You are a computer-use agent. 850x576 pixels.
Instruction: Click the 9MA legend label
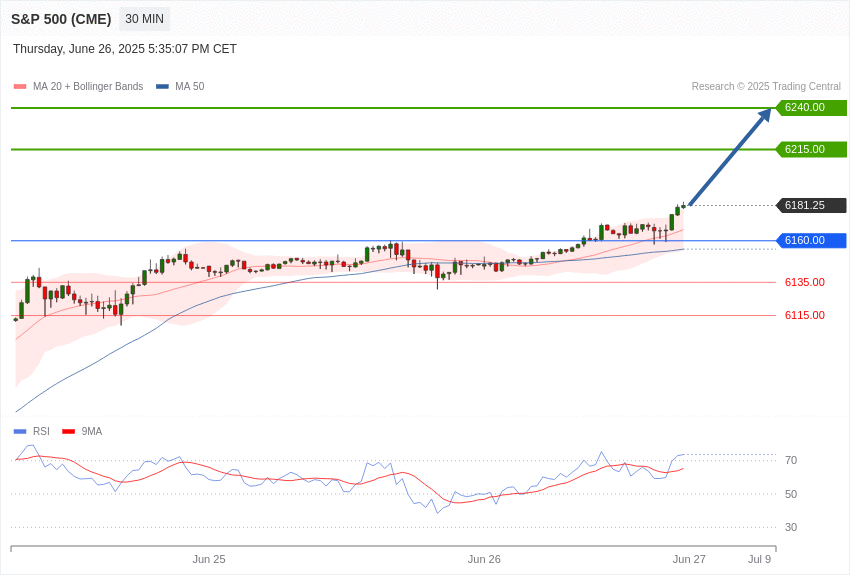click(x=92, y=431)
